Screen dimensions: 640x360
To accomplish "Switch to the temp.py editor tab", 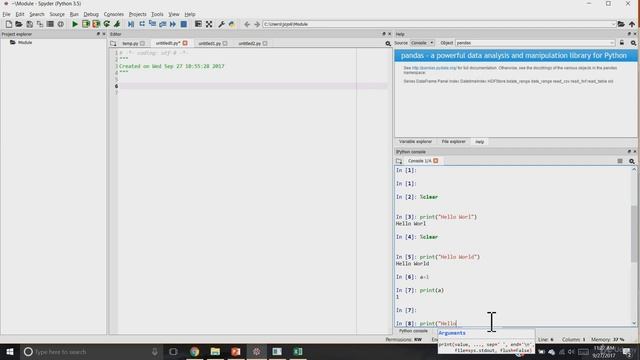I will click(x=130, y=43).
